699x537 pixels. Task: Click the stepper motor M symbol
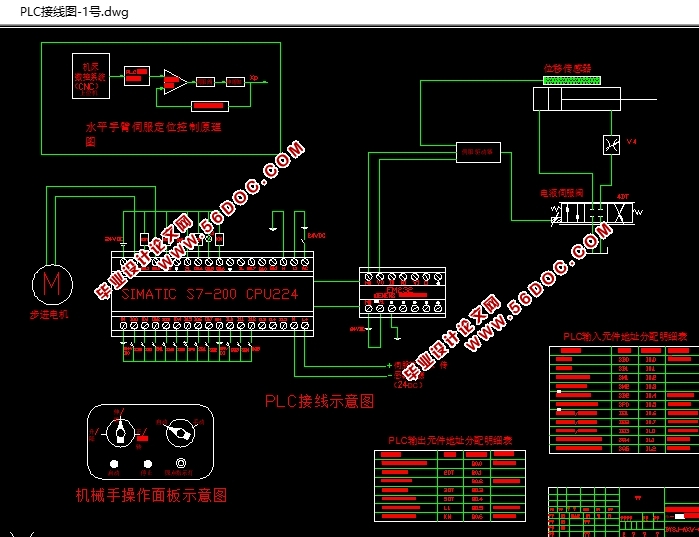pos(52,284)
